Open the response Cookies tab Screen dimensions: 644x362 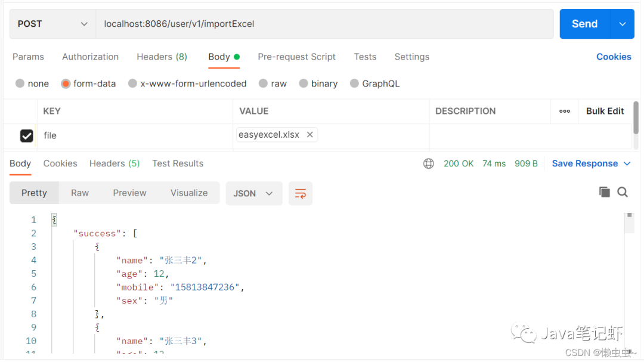point(60,164)
